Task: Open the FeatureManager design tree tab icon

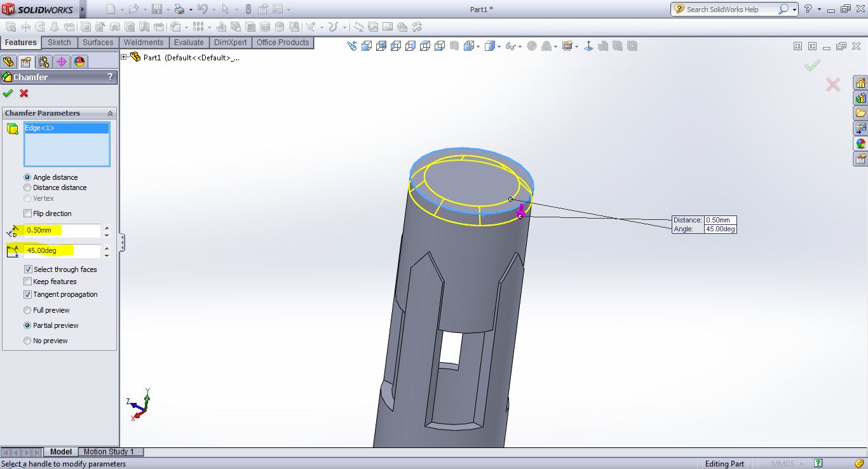Action: [x=8, y=62]
